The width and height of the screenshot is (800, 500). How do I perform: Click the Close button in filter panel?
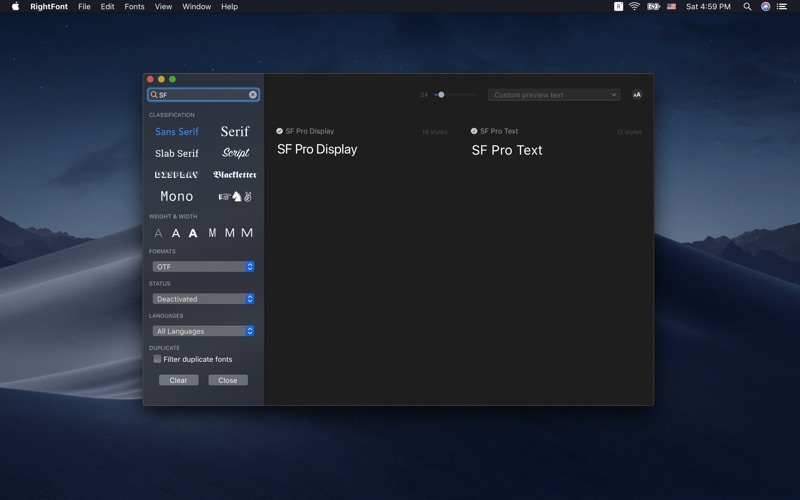[x=228, y=380]
